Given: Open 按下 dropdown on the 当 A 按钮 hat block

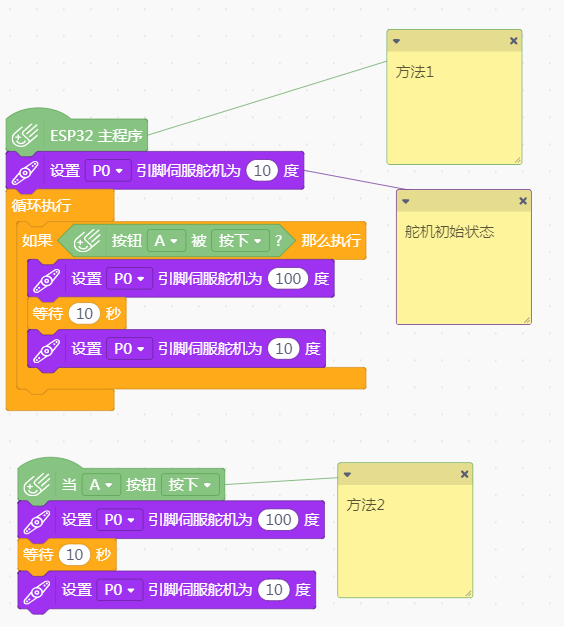Looking at the screenshot, I should coord(190,485).
